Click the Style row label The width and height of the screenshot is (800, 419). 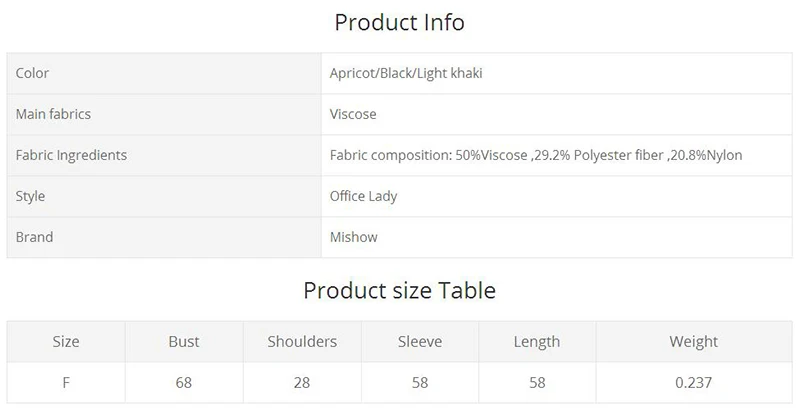click(30, 196)
